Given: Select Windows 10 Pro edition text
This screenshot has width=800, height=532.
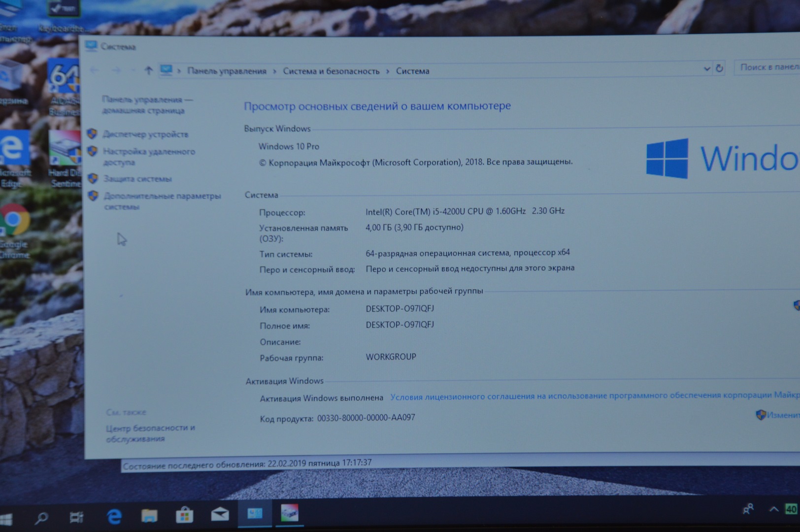Looking at the screenshot, I should [289, 146].
